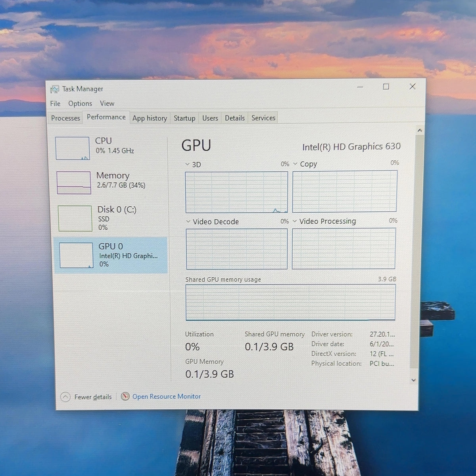Click the Utilization '0%' value
Screen dimensions: 476x476
click(x=192, y=347)
